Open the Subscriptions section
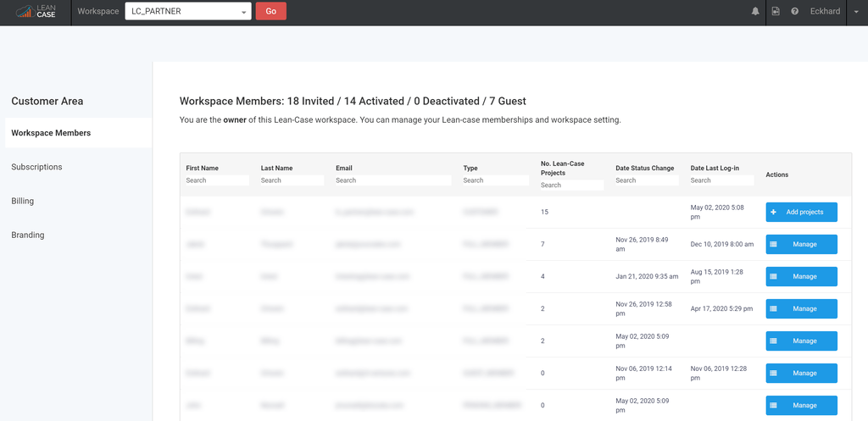This screenshot has height=421, width=868. coord(36,167)
